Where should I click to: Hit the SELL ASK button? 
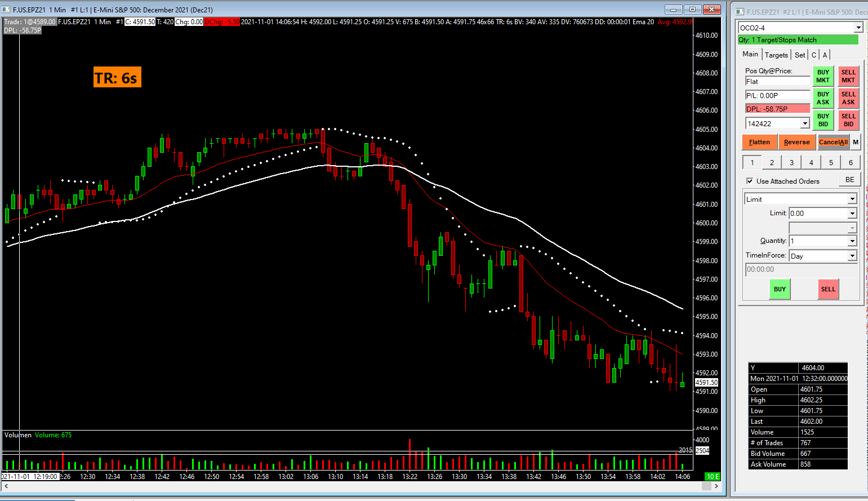848,98
